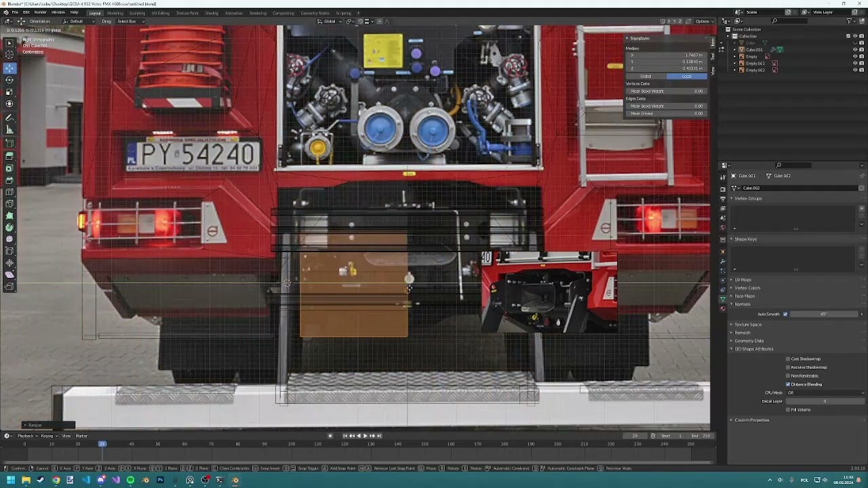Screen dimensions: 868x488
Task: Enable the Fill Volume checkbox
Action: point(788,409)
